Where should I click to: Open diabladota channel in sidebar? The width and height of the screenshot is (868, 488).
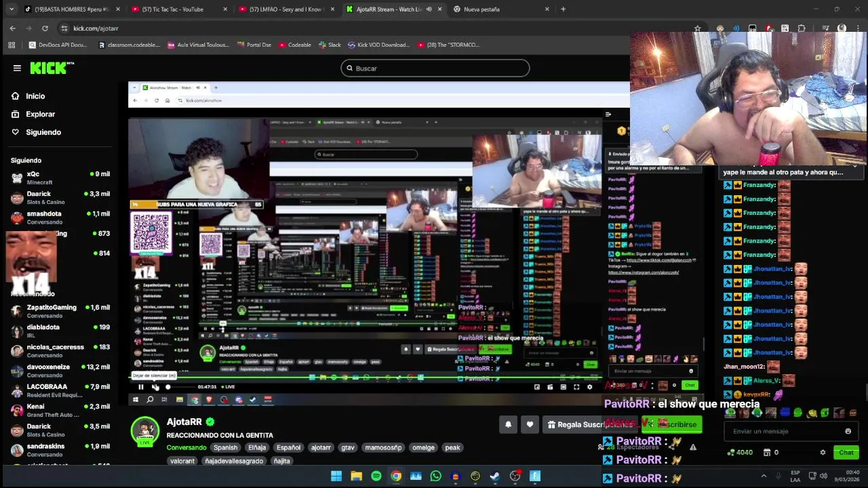coord(60,331)
